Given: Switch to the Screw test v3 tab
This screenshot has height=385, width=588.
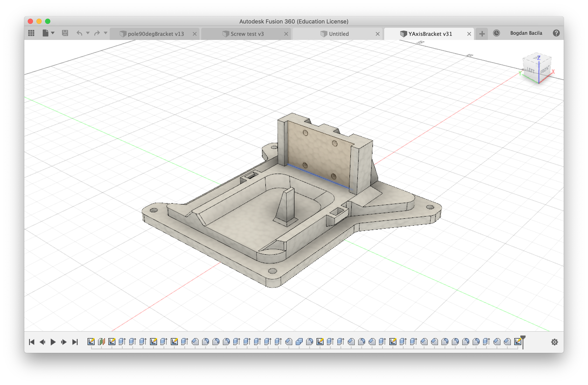Looking at the screenshot, I should pos(246,34).
